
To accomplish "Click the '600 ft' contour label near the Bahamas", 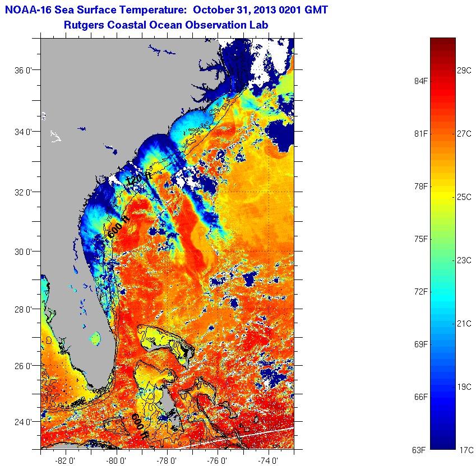I will [140, 427].
